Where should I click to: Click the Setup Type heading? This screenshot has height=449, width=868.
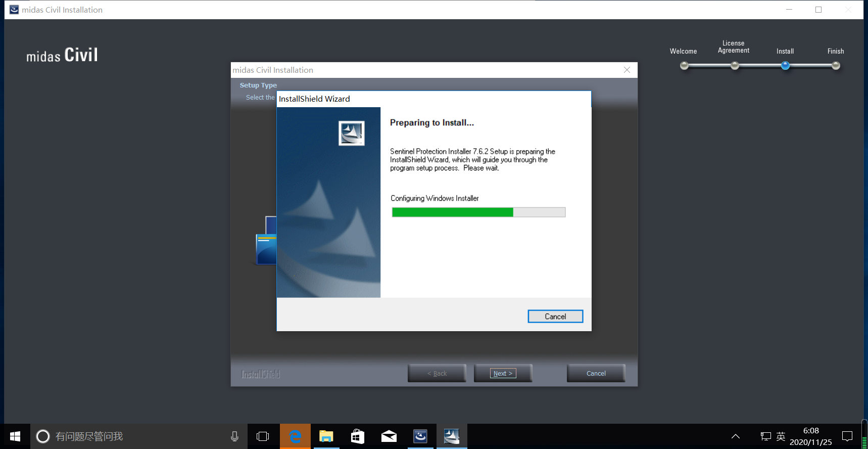click(x=258, y=85)
